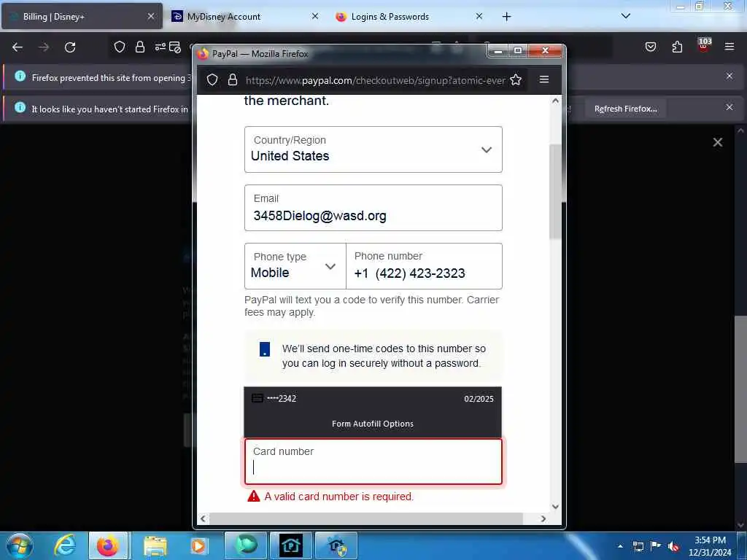Click the PayPal popup shield icon
The image size is (747, 560).
[212, 80]
